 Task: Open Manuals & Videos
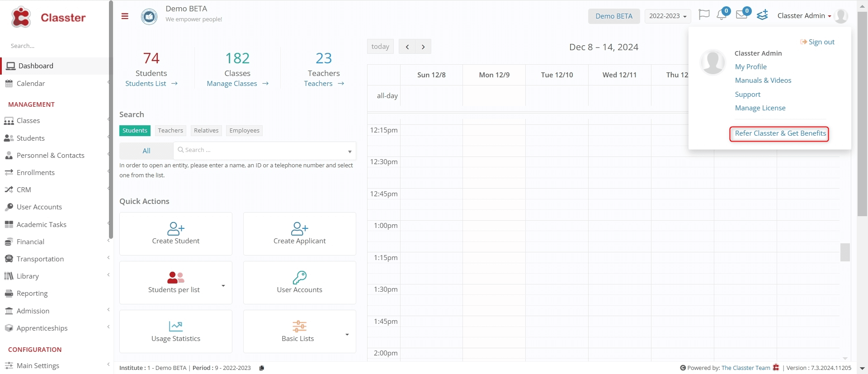pyautogui.click(x=763, y=80)
